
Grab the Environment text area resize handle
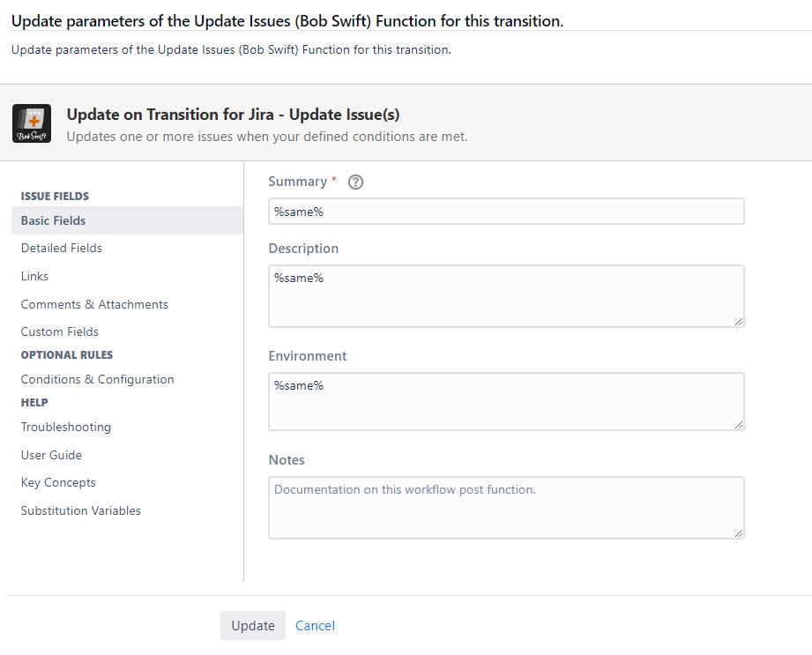(x=739, y=425)
